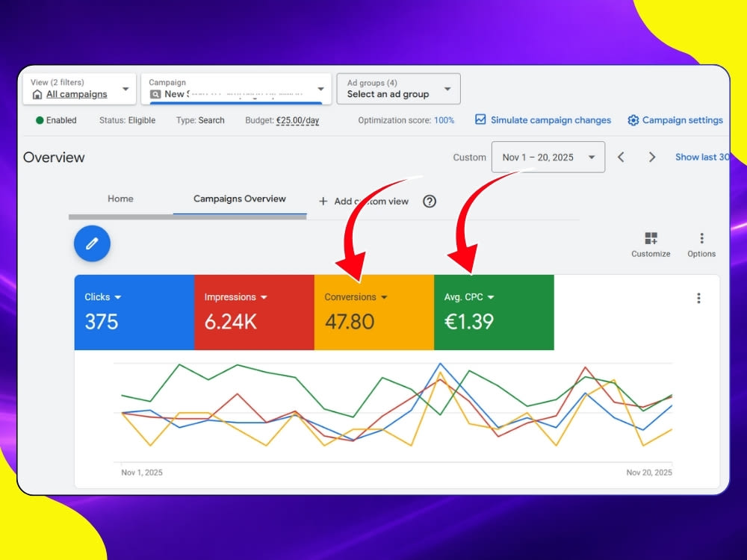Screen dimensions: 747x560
Task: Switch to the Home tab
Action: point(120,199)
